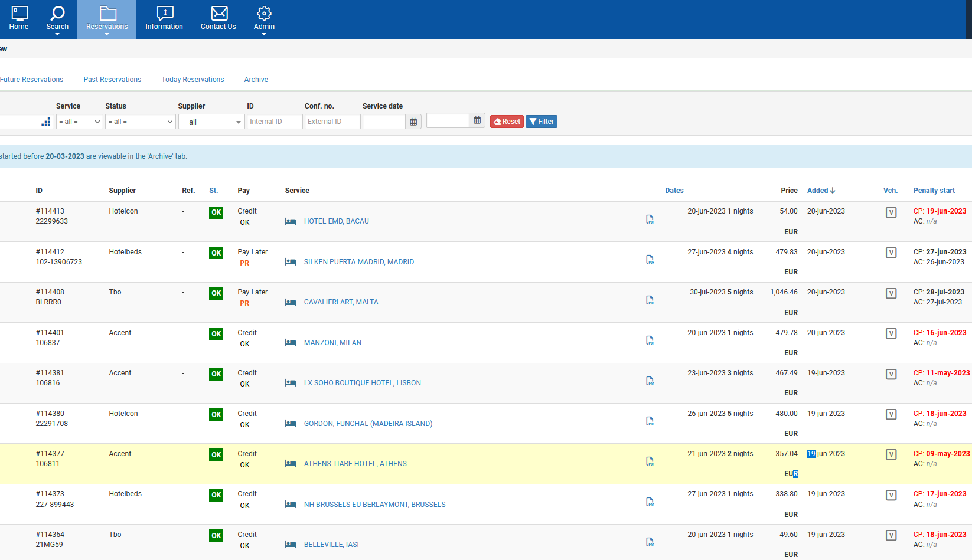
Task: Open GORDON, FUNCHAL (MADEIRA ISLAND) link
Action: (x=368, y=424)
